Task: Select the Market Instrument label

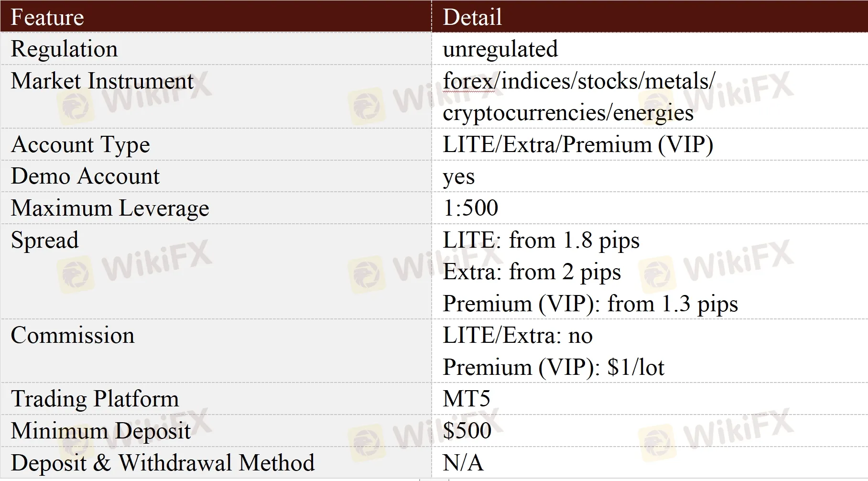Action: coord(102,81)
